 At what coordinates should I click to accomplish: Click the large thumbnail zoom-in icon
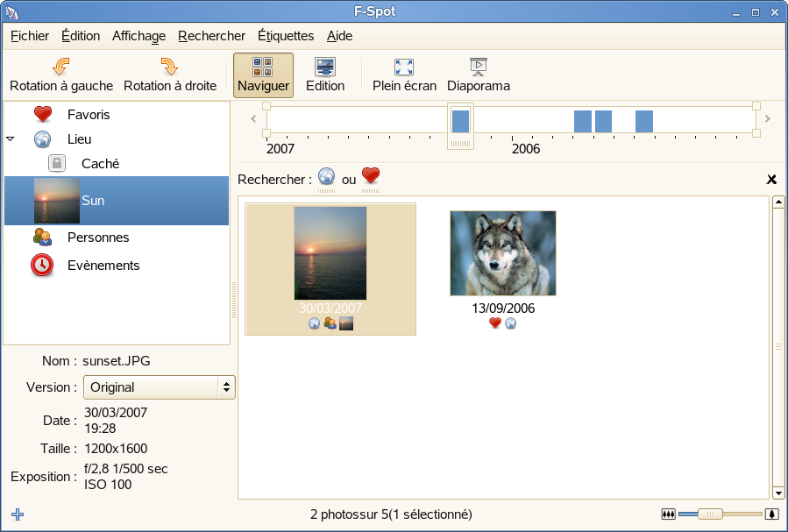(x=771, y=514)
